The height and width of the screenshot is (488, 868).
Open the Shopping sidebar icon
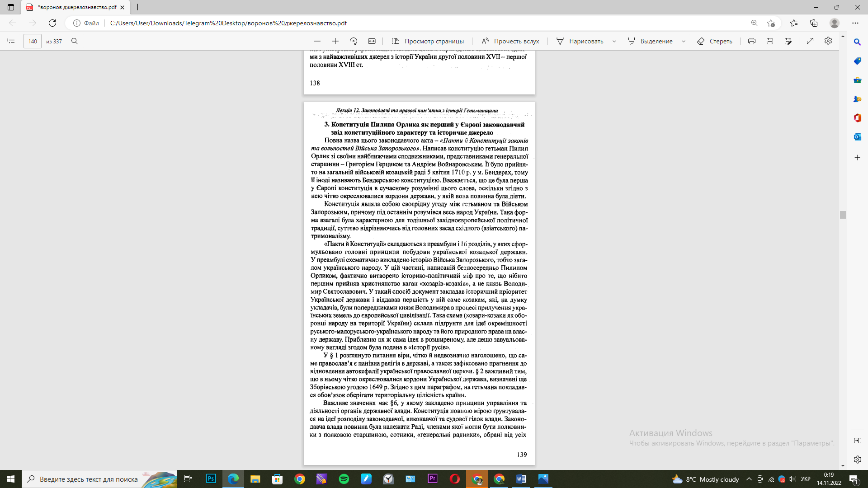[857, 61]
